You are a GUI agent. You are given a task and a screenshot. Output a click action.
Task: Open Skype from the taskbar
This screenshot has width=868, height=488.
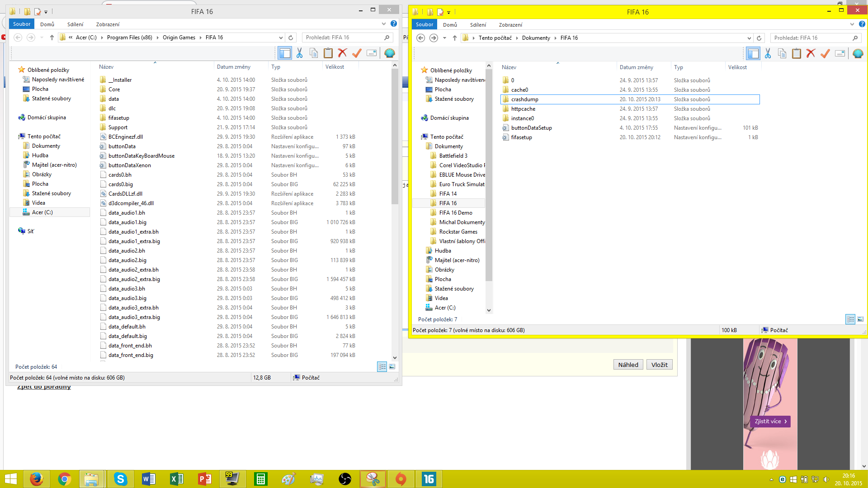tap(120, 479)
